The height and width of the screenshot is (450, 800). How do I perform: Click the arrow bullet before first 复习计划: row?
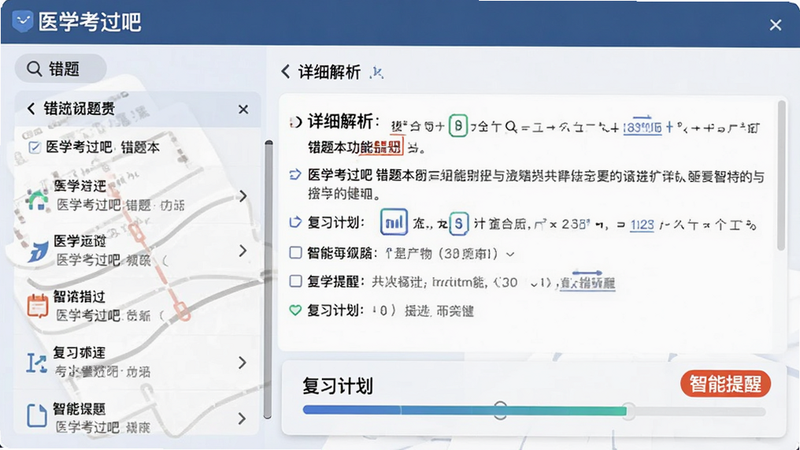click(295, 222)
